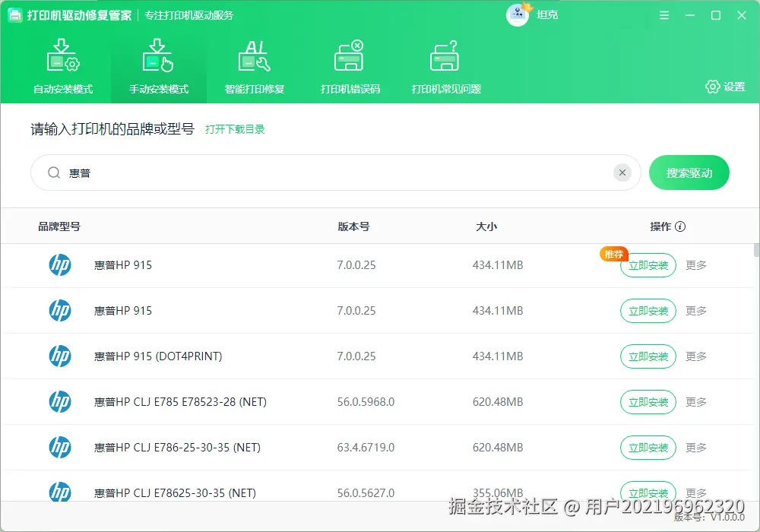Click version number 56.0.5627.0
Screen dimensions: 760x532
pos(366,492)
